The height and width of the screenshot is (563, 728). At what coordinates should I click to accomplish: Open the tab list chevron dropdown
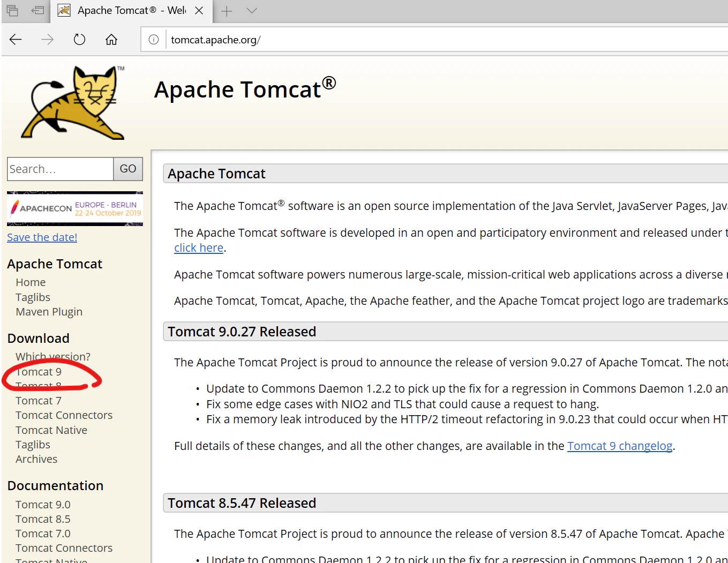[x=252, y=11]
